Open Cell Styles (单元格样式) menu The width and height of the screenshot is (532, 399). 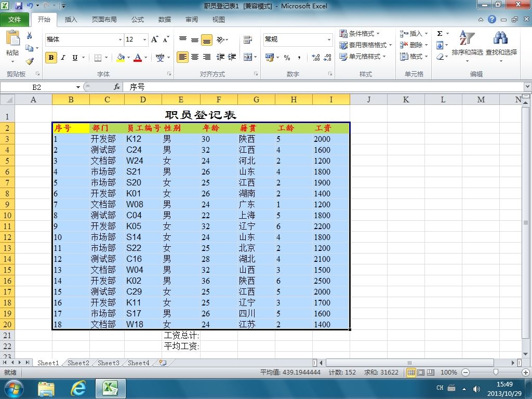point(362,56)
